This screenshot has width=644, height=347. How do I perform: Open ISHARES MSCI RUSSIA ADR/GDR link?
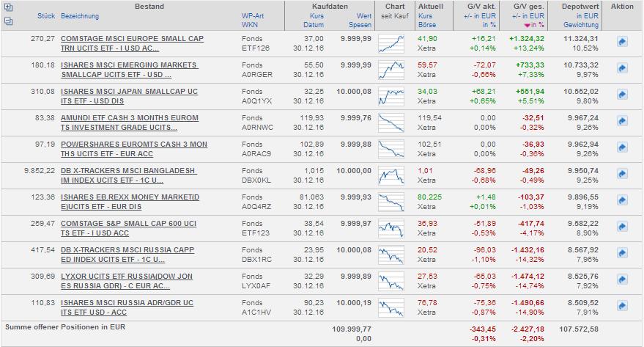127,307
